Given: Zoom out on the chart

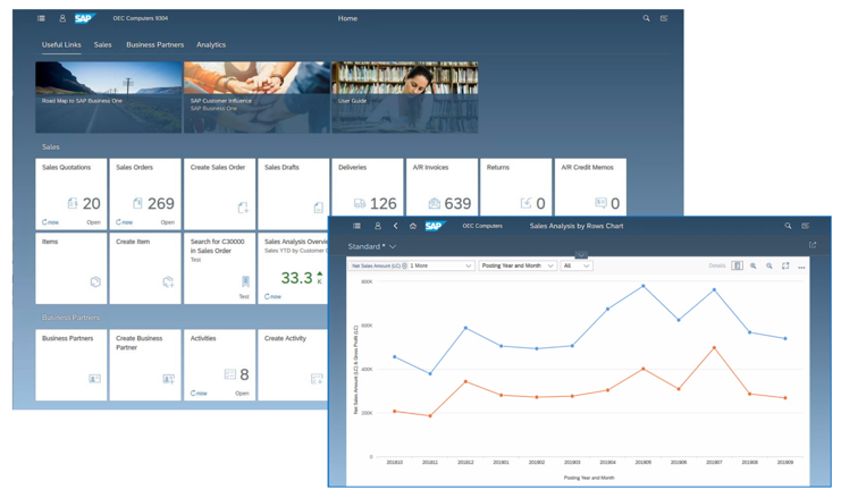Looking at the screenshot, I should [x=770, y=266].
